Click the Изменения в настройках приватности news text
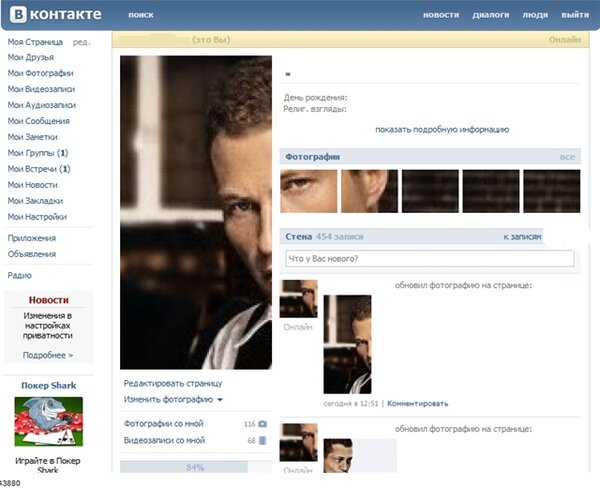 pyautogui.click(x=48, y=326)
